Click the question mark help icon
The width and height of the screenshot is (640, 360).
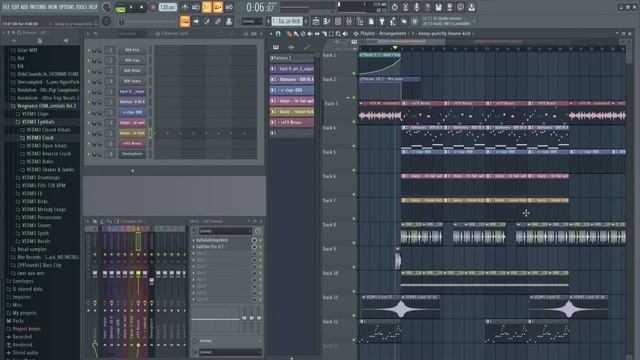[427, 7]
